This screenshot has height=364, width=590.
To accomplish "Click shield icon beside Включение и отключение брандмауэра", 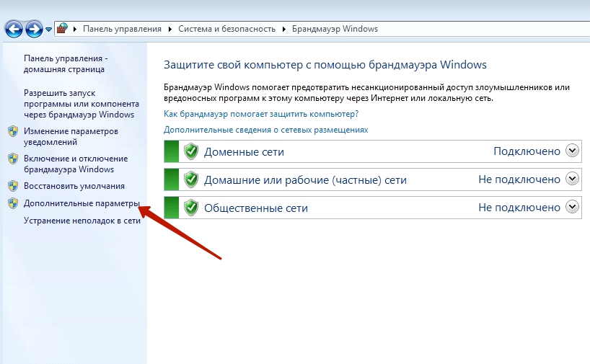I will [x=13, y=159].
